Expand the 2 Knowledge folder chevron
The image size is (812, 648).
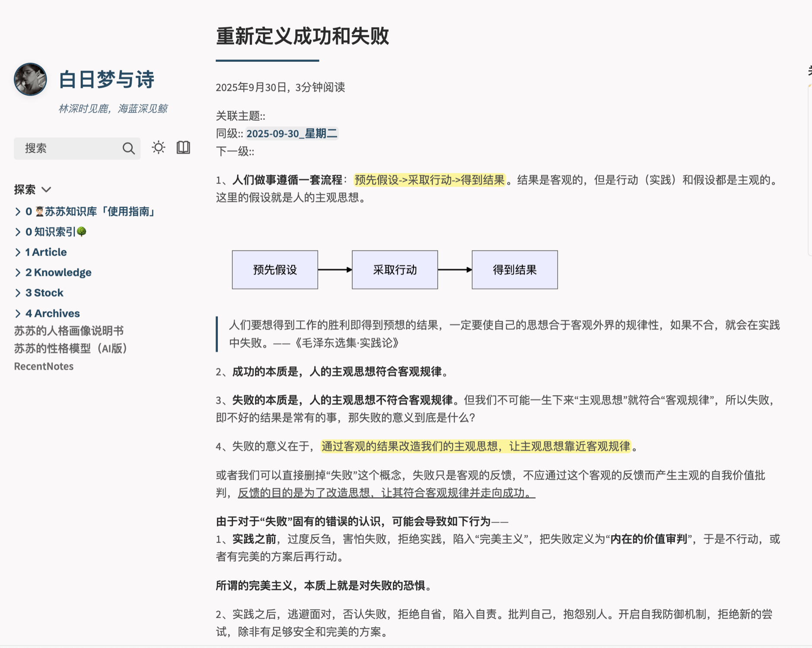pyautogui.click(x=18, y=273)
